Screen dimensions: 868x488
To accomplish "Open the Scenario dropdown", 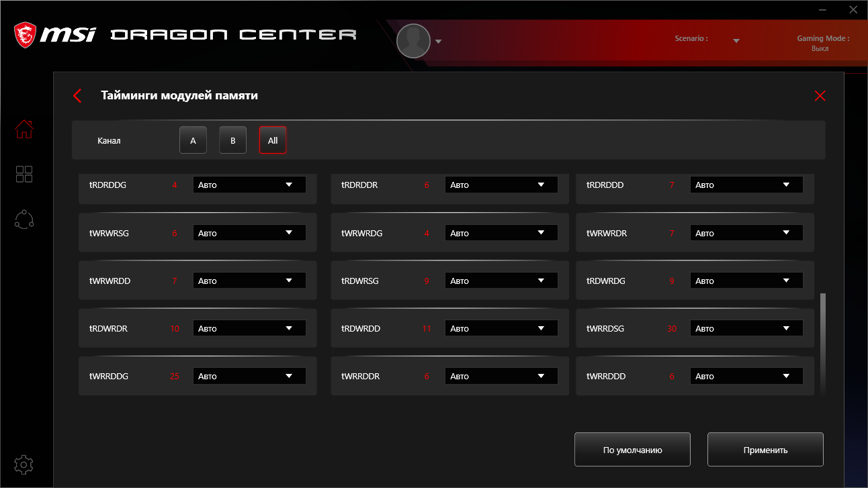I will [x=736, y=41].
